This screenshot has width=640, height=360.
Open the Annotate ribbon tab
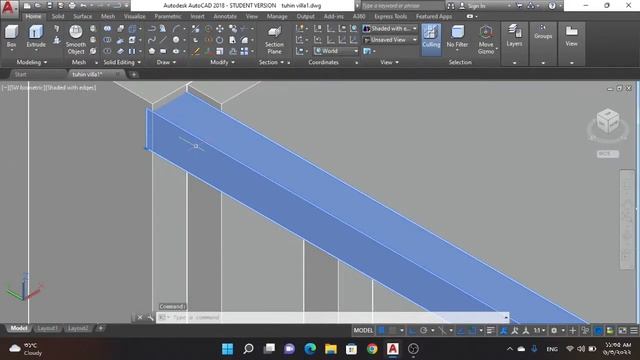tap(225, 16)
